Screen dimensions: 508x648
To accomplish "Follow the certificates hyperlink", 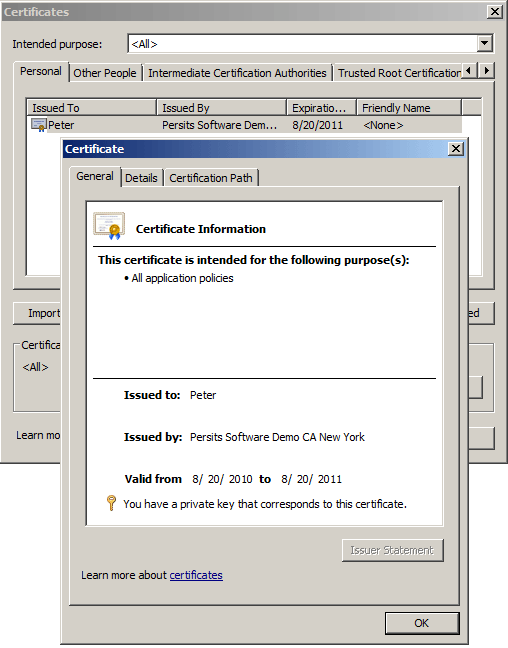I will (196, 575).
